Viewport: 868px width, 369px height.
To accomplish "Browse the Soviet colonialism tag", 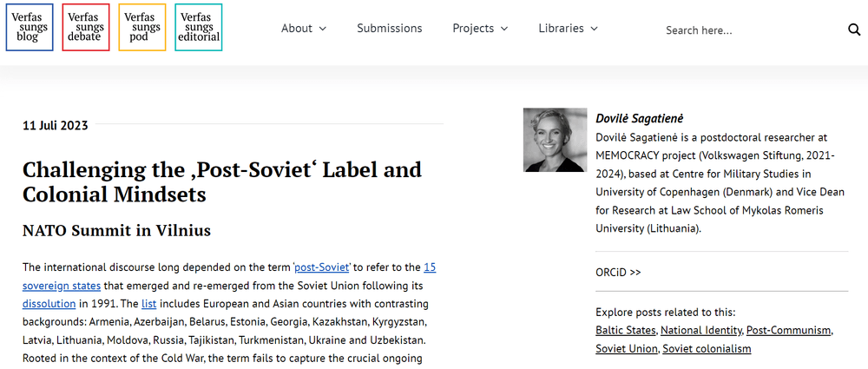I will (708, 349).
